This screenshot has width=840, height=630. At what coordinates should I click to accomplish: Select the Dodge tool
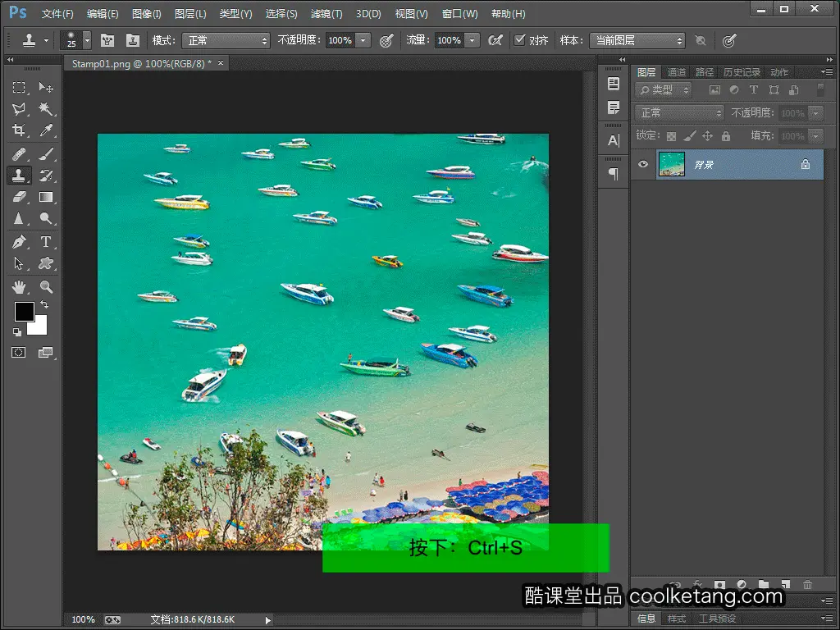coord(46,218)
